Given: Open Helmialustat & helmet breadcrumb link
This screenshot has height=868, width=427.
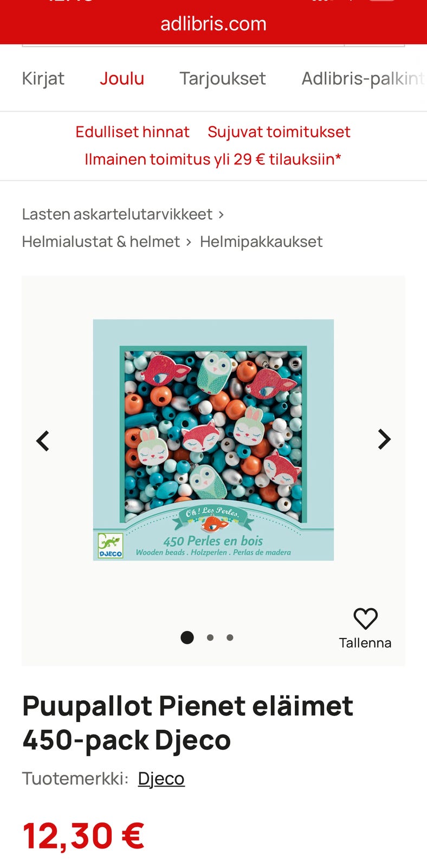Looking at the screenshot, I should point(101,241).
